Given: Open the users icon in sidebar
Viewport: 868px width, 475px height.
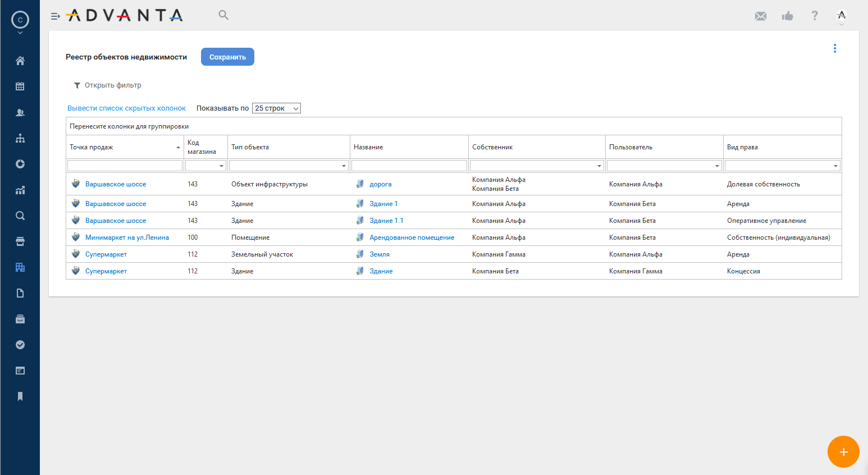Looking at the screenshot, I should point(20,112).
